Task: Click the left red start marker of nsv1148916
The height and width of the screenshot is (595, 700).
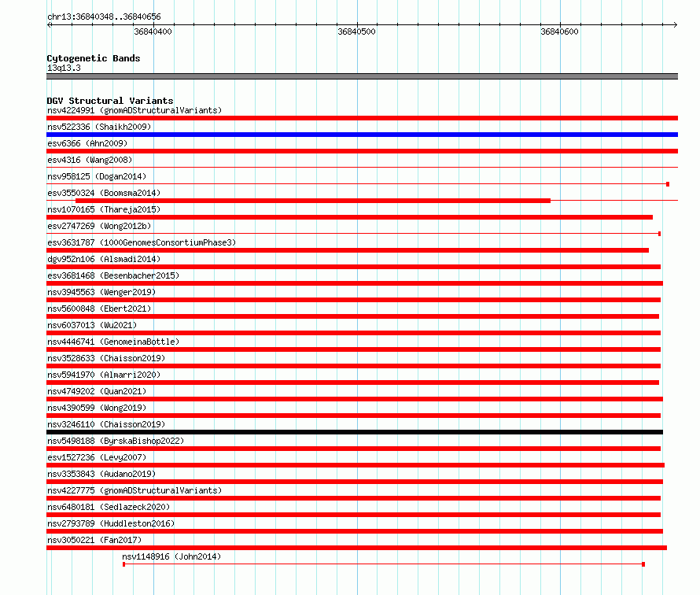Action: (x=123, y=564)
